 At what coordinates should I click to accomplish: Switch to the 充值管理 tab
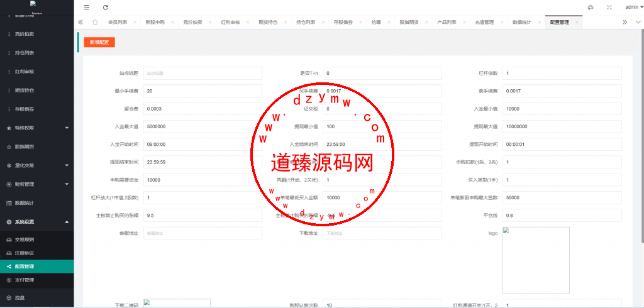[484, 23]
